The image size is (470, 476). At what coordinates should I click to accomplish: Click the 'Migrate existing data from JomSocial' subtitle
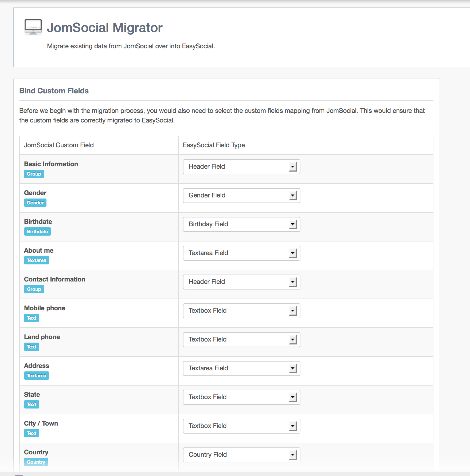tap(131, 46)
